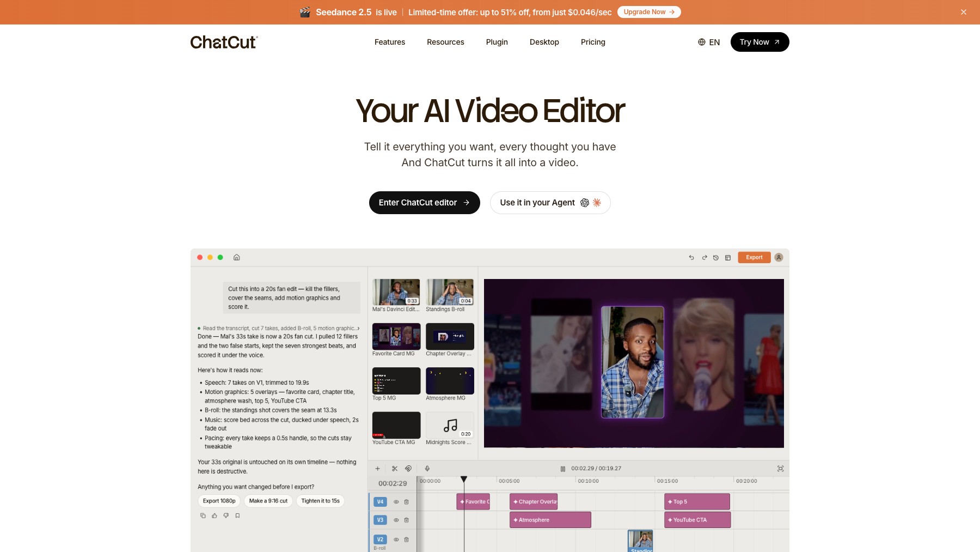Go to the Plugin page
This screenshot has width=980, height=552.
click(497, 42)
